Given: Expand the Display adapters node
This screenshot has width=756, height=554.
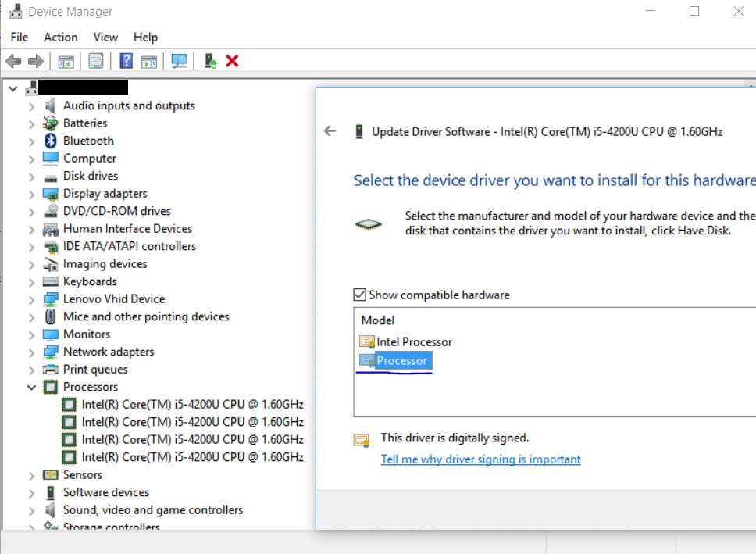Looking at the screenshot, I should [x=31, y=195].
